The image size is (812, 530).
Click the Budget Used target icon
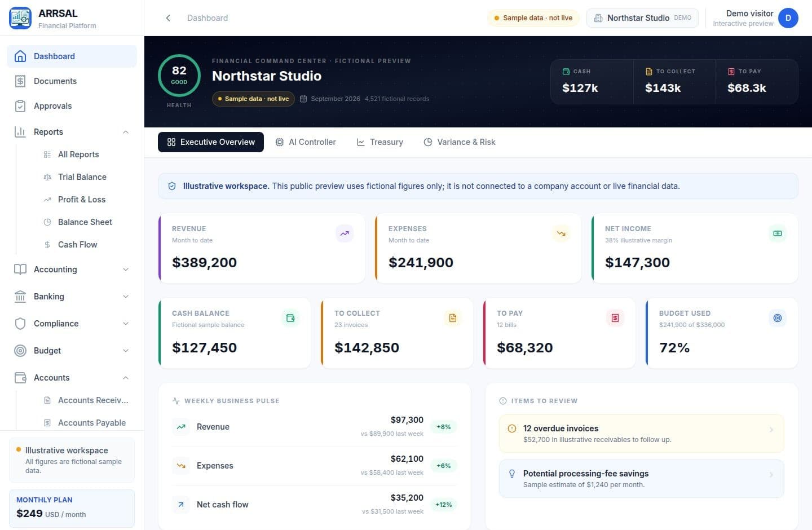[778, 318]
